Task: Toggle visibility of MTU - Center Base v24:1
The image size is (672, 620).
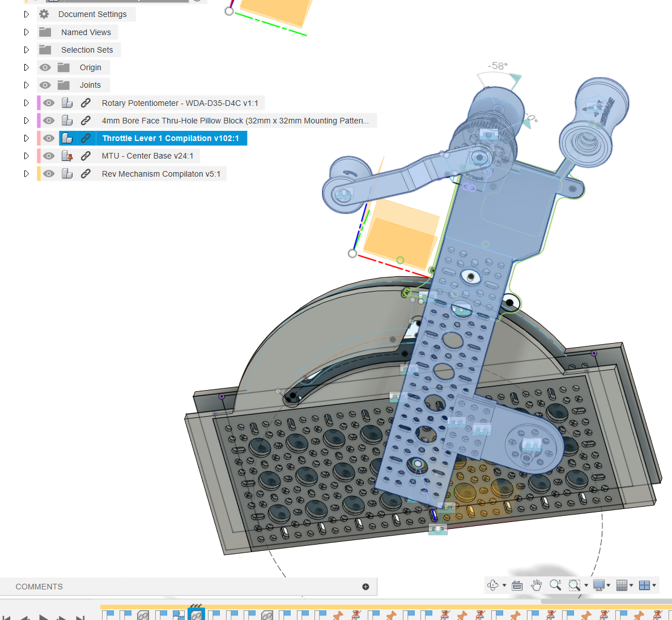Action: pyautogui.click(x=49, y=156)
